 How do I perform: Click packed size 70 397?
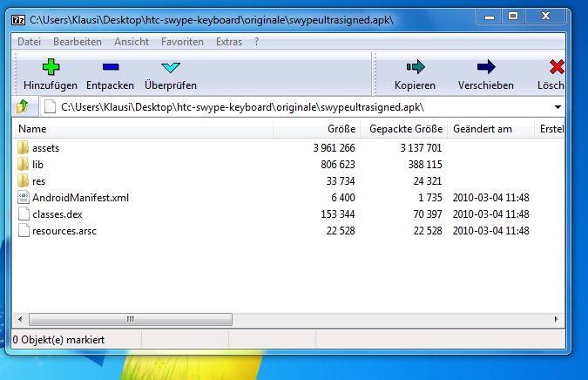[428, 214]
